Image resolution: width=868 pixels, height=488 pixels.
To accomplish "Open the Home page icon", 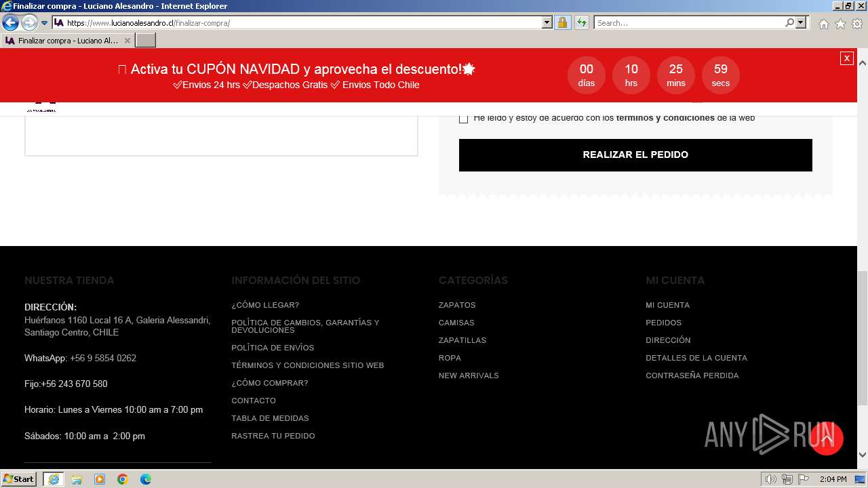I will (823, 24).
